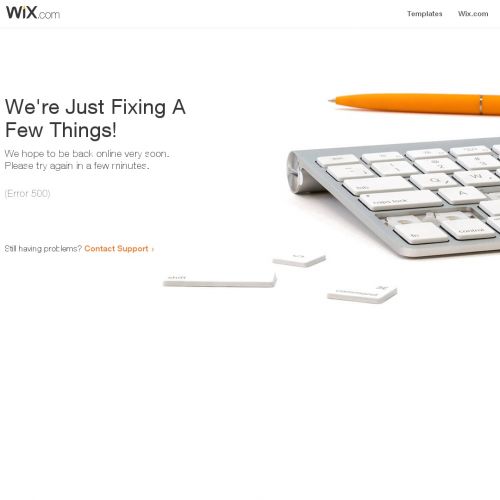Open the Templates navigation link
This screenshot has width=500, height=500.
click(x=424, y=14)
